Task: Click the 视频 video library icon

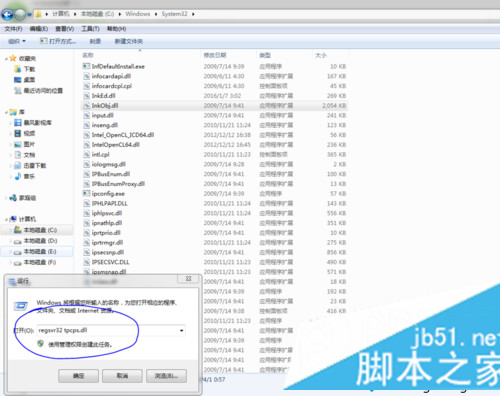Action: pyautogui.click(x=18, y=133)
